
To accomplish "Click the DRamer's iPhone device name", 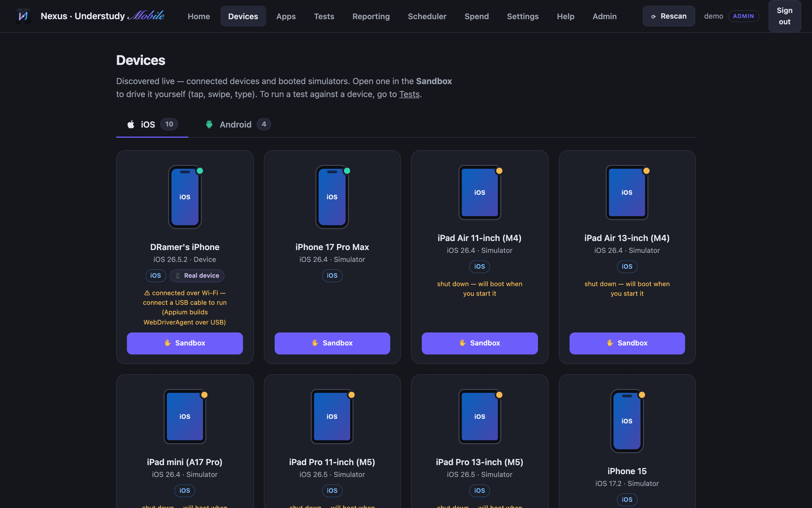I will coord(185,247).
